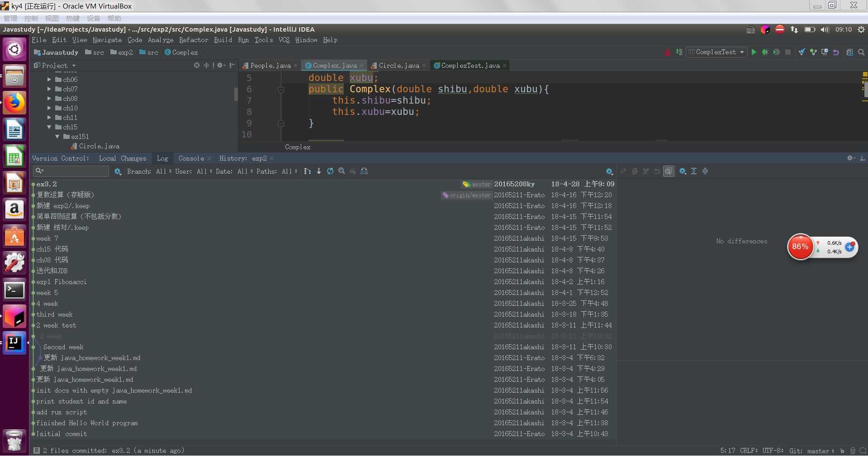This screenshot has height=456, width=868.
Task: Open changes pane gear settings
Action: [683, 171]
